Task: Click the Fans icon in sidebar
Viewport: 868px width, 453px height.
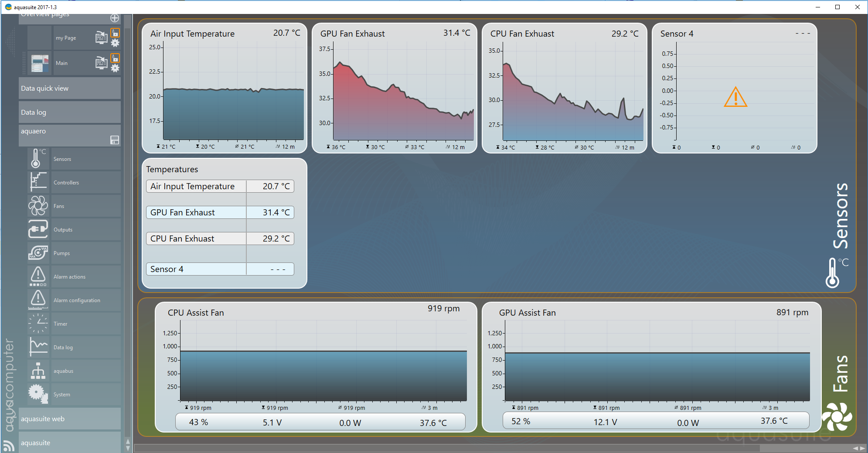Action: pyautogui.click(x=38, y=206)
